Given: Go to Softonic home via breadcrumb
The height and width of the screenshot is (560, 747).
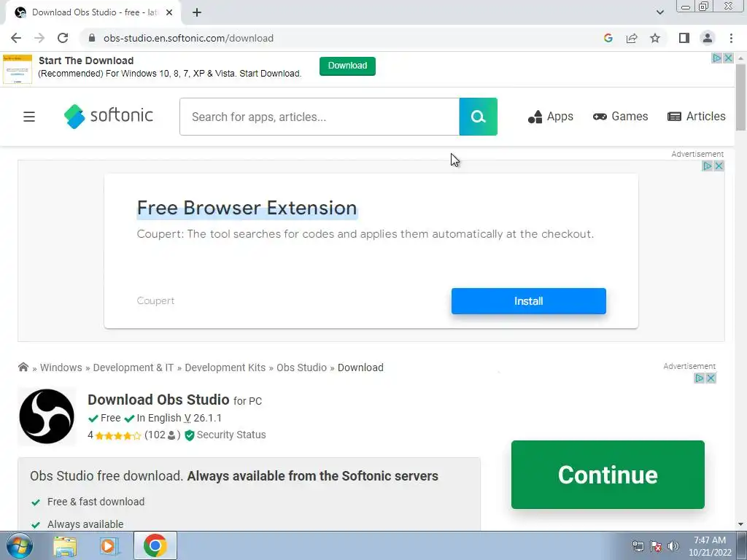Looking at the screenshot, I should 23,367.
